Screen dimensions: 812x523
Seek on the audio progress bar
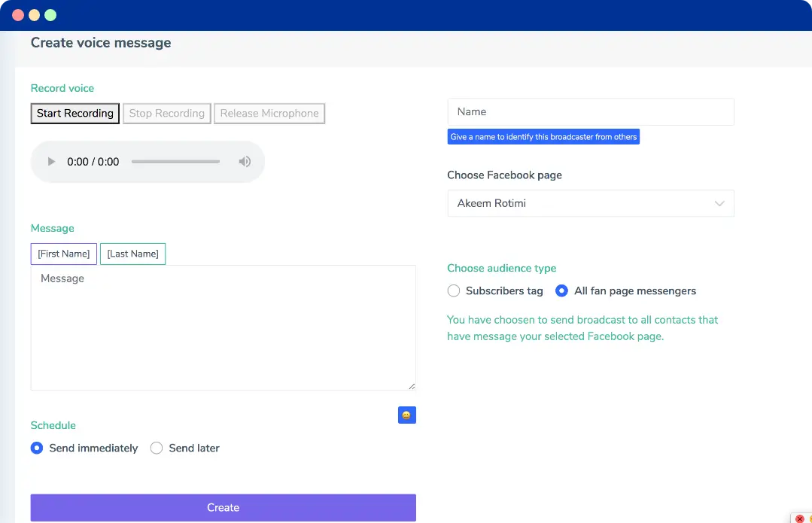[175, 162]
